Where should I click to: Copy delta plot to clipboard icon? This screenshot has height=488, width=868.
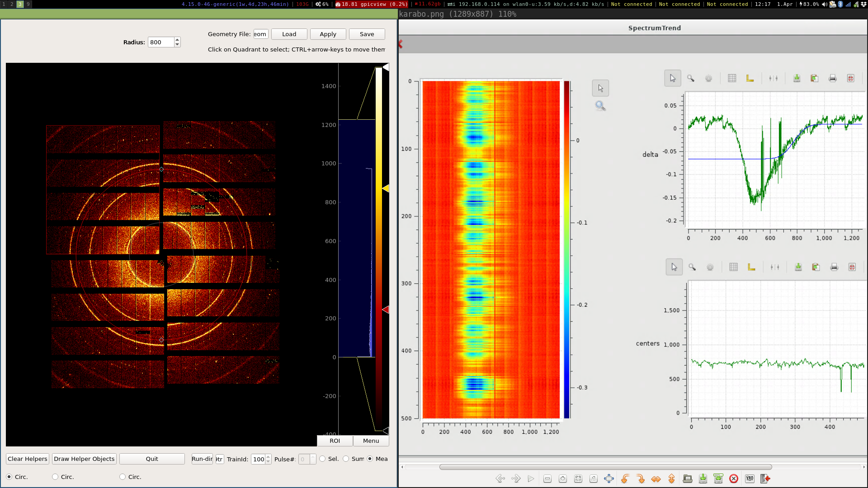pyautogui.click(x=815, y=78)
